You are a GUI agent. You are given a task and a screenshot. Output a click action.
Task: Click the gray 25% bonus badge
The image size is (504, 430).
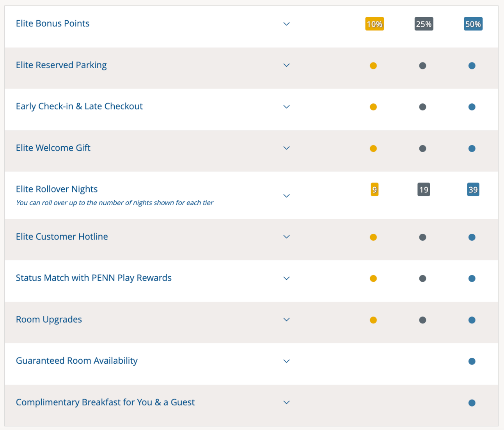424,24
